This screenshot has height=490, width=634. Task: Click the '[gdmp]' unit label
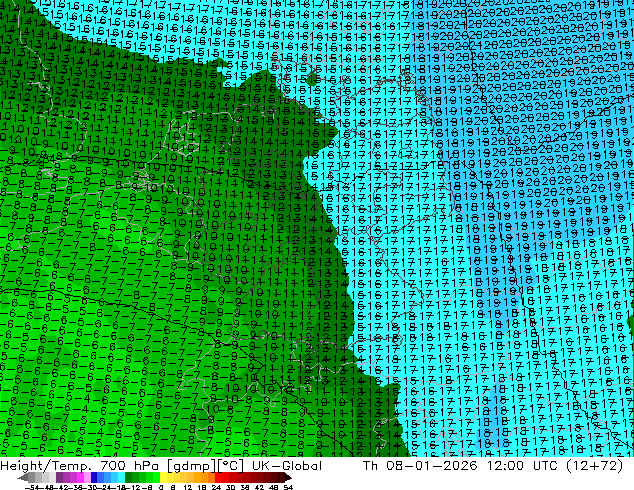pos(192,466)
